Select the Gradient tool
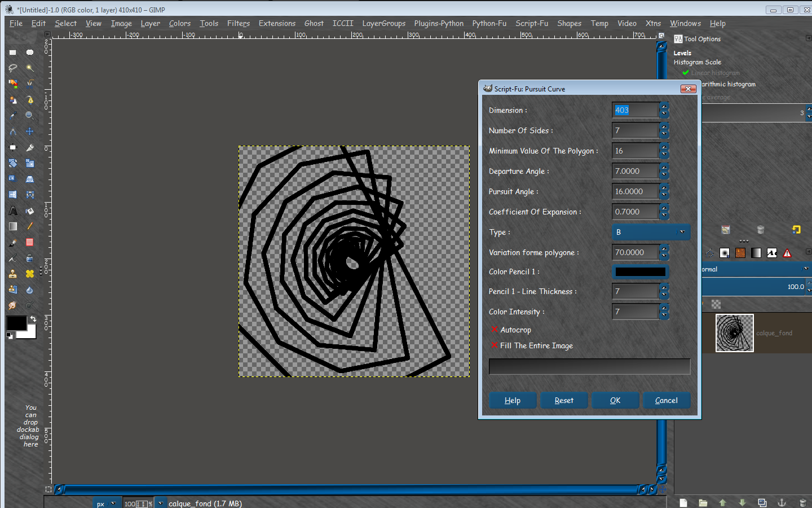Screen dimensions: 812x508 [x=12, y=226]
